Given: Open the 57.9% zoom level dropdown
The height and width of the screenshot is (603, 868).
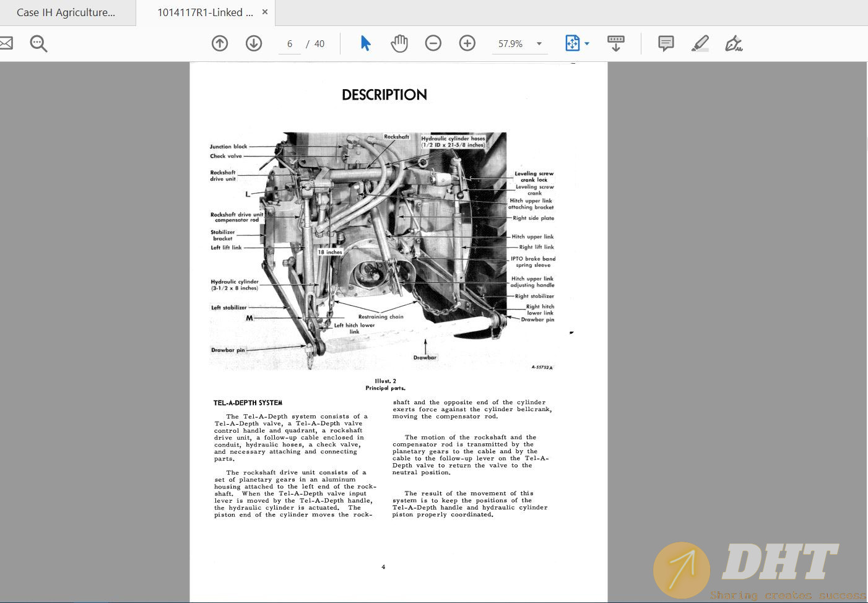Looking at the screenshot, I should 520,44.
